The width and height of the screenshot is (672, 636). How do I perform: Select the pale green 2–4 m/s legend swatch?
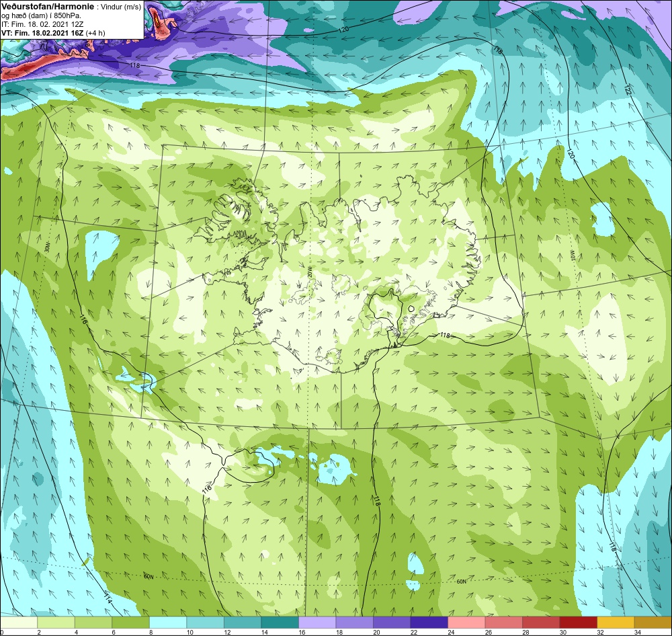pyautogui.click(x=56, y=623)
